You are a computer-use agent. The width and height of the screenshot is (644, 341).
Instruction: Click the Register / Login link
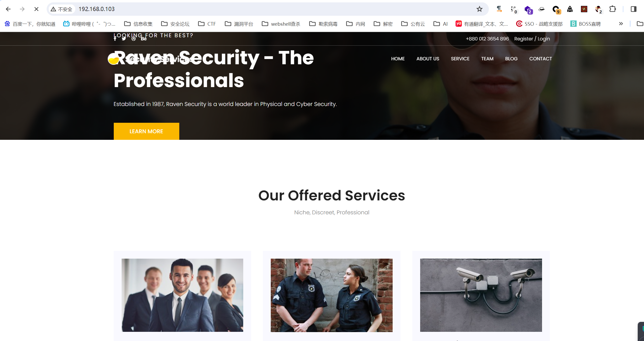point(532,39)
